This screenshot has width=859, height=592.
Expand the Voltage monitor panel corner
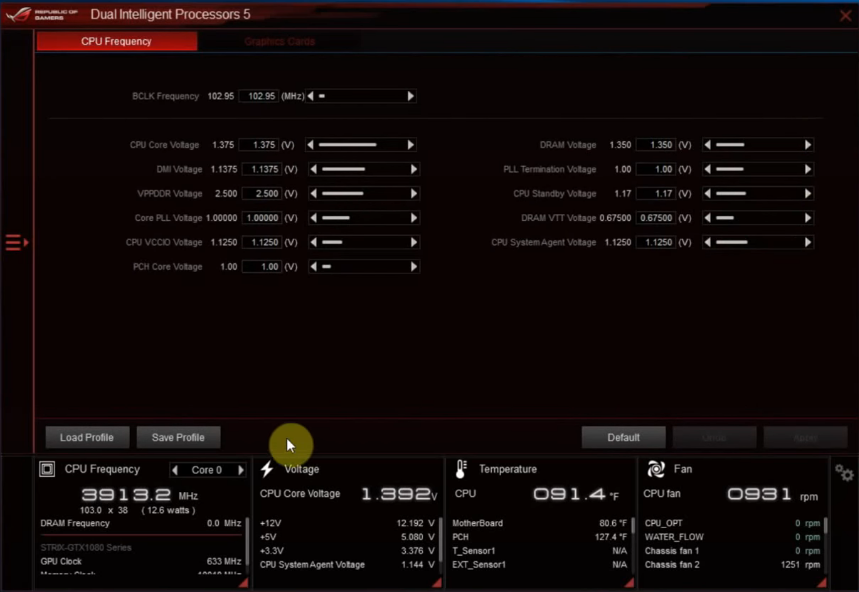click(x=437, y=583)
